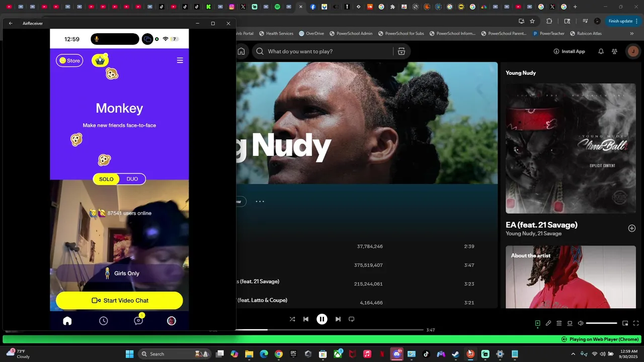Show hidden system tray icons
The height and width of the screenshot is (362, 644).
573,354
